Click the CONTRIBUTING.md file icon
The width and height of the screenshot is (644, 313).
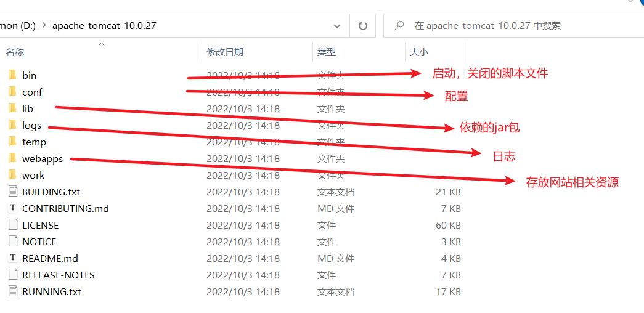tap(13, 208)
